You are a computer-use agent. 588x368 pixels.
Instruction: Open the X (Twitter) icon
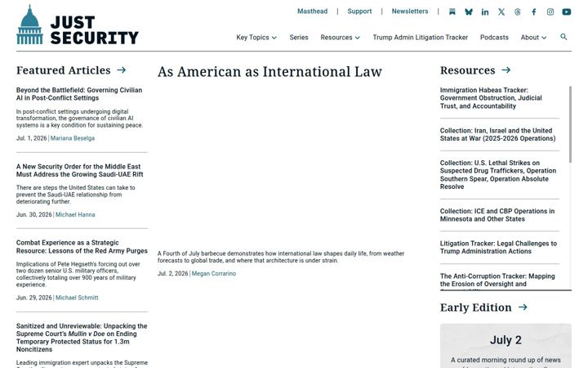tap(501, 12)
